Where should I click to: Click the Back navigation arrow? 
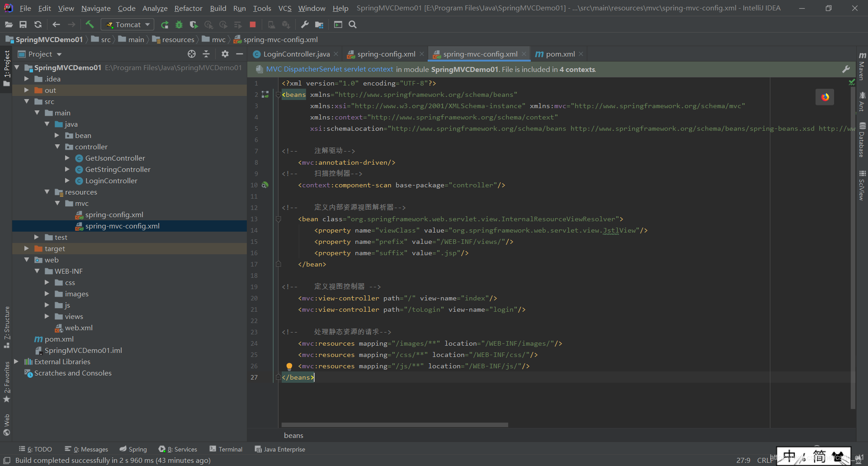click(56, 24)
